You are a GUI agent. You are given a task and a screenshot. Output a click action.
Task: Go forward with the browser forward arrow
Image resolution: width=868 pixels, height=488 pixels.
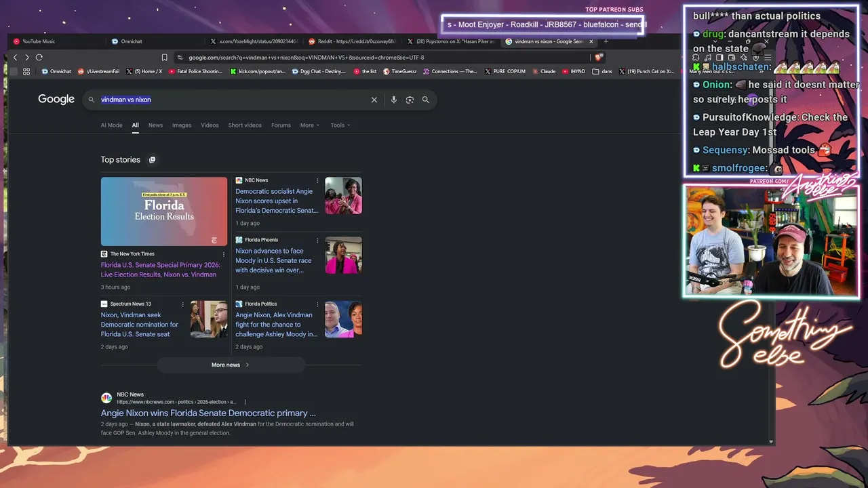[26, 58]
